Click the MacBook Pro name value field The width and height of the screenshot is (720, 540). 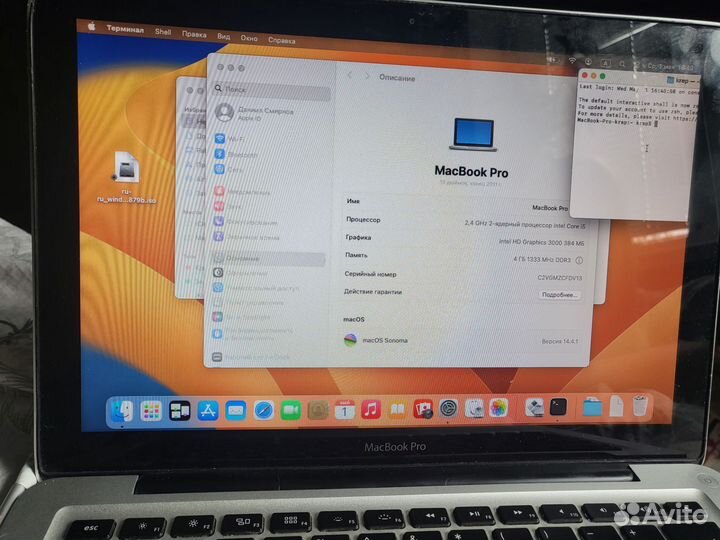(x=550, y=208)
